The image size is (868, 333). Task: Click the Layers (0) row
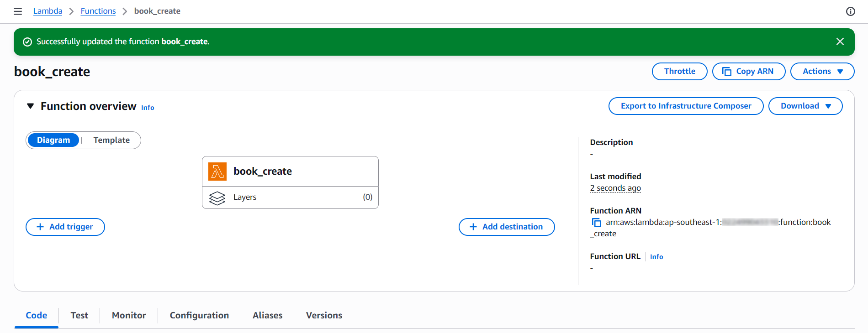coord(290,198)
